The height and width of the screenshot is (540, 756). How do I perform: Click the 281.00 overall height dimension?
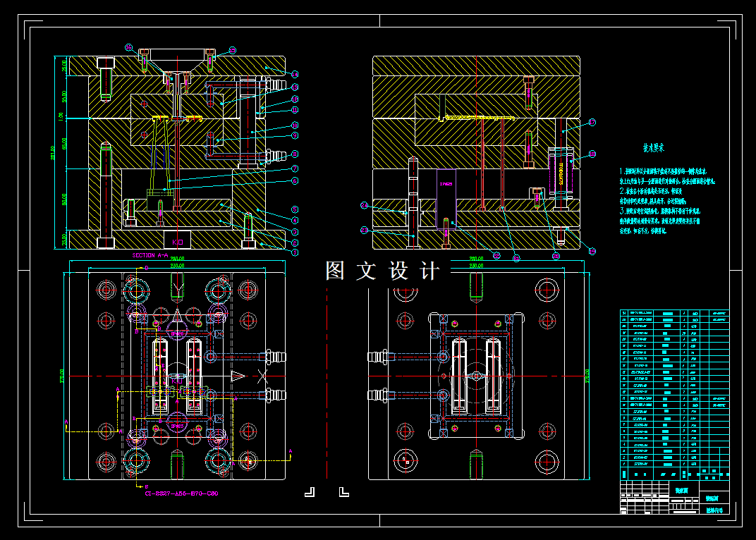53,152
